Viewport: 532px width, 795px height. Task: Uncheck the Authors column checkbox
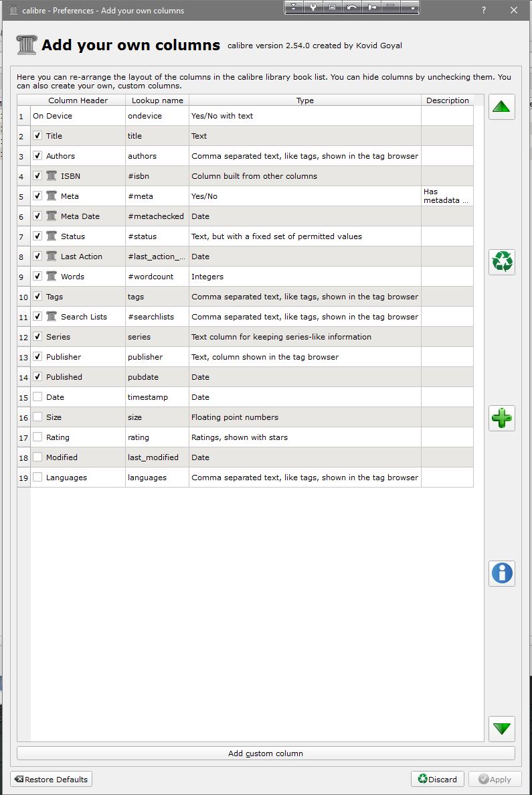(x=37, y=155)
